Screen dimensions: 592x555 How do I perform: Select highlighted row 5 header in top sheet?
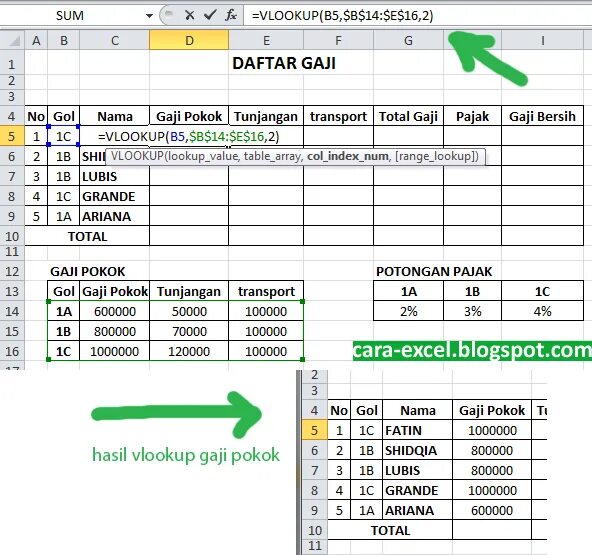(x=12, y=136)
